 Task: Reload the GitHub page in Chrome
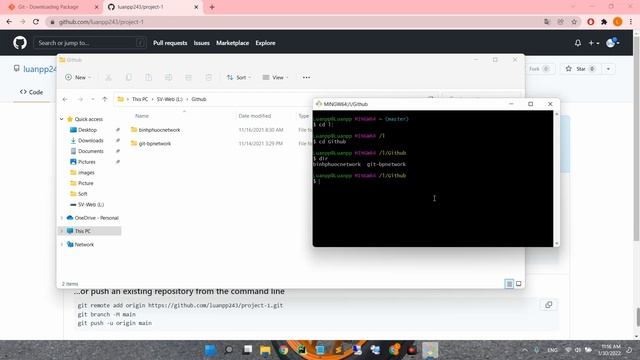(36, 22)
